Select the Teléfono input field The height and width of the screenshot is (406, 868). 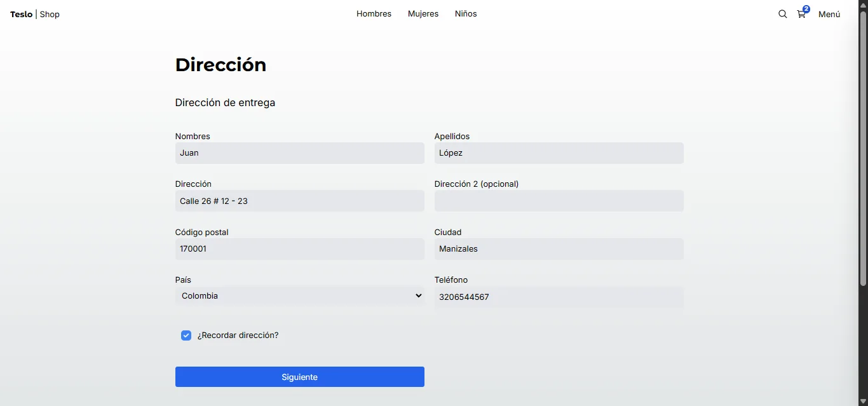click(559, 297)
